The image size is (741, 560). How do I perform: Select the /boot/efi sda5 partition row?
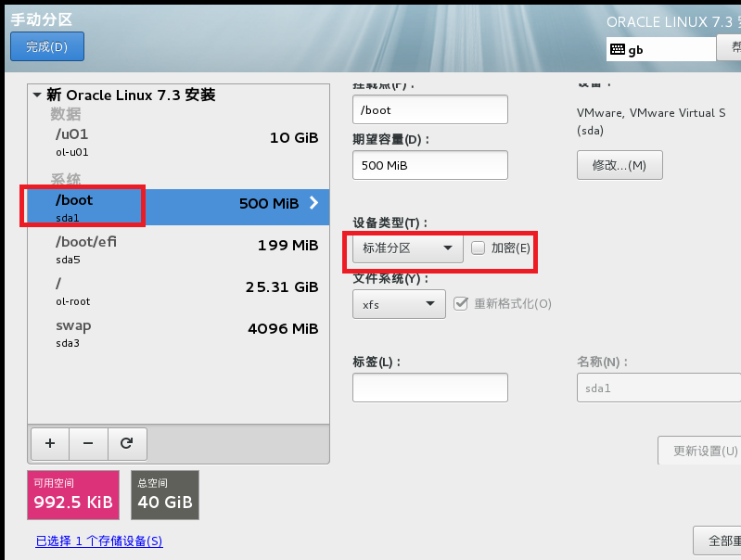(x=179, y=249)
